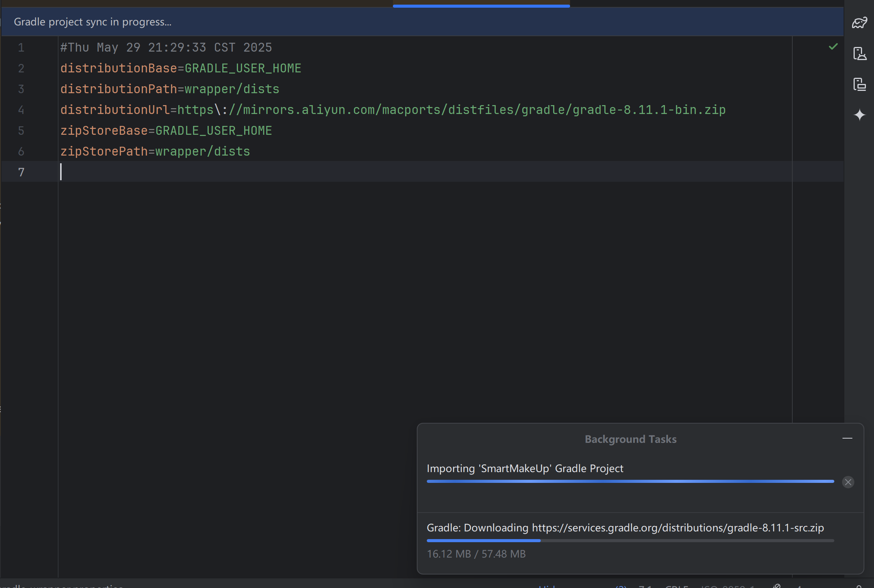The height and width of the screenshot is (588, 874).
Task: Open the Device Manager sidebar icon
Action: point(859,54)
